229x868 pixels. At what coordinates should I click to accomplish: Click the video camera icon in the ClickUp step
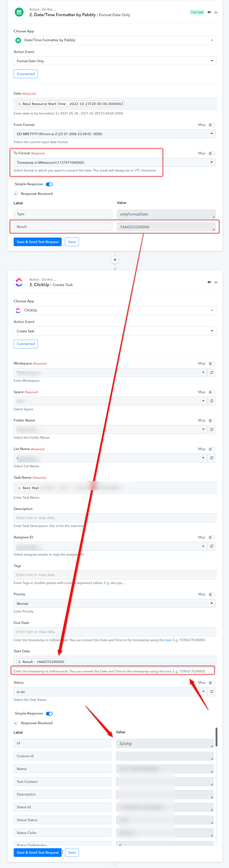tap(209, 282)
